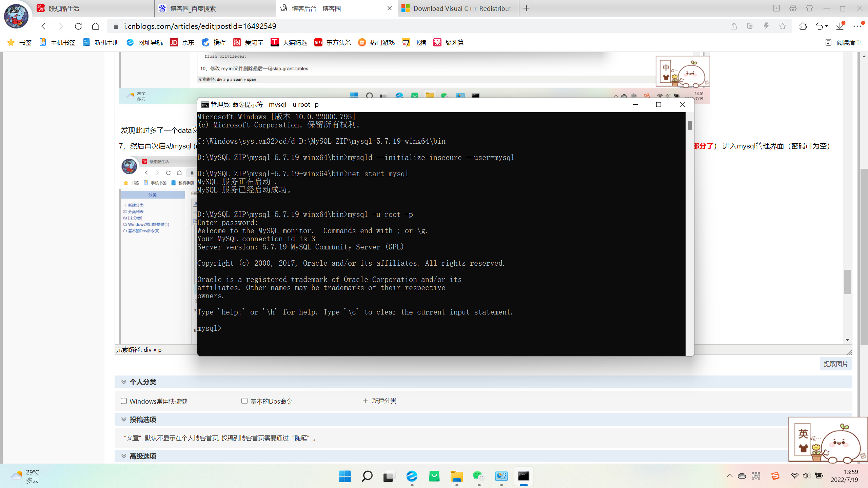
Task: Click the browser refresh icon
Action: coord(78,26)
